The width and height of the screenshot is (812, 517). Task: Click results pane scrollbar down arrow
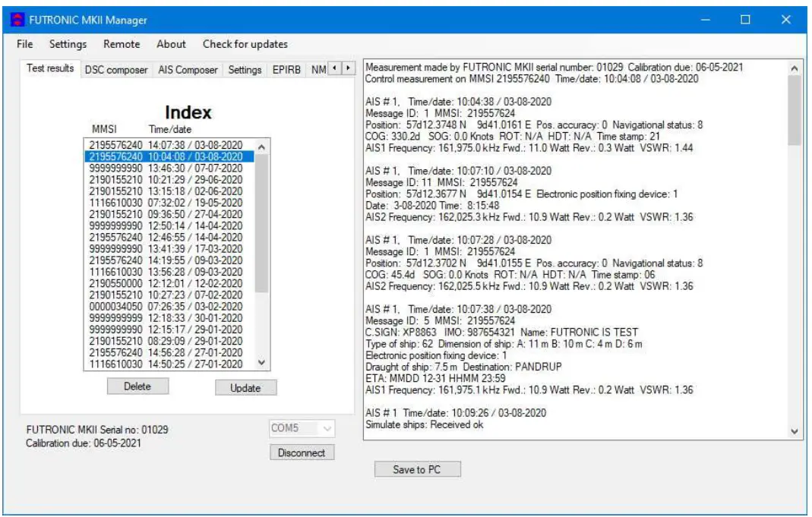point(795,431)
